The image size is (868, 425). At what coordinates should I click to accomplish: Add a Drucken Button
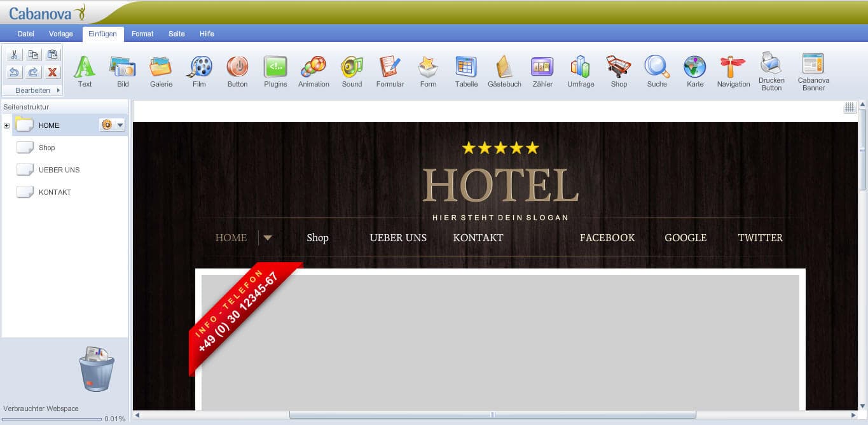pos(771,71)
